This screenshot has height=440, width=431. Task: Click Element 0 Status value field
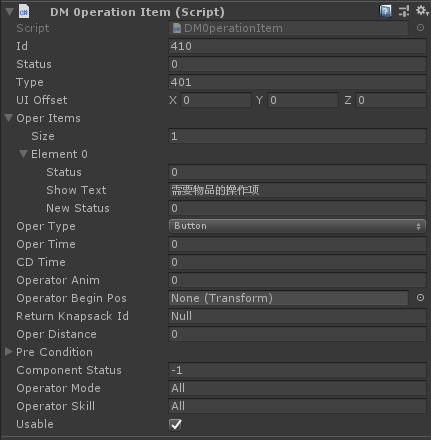[x=297, y=172]
